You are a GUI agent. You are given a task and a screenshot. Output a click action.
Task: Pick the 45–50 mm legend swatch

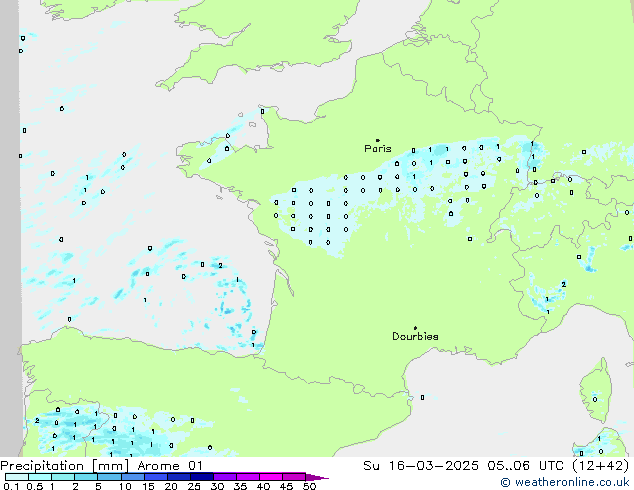click(294, 477)
